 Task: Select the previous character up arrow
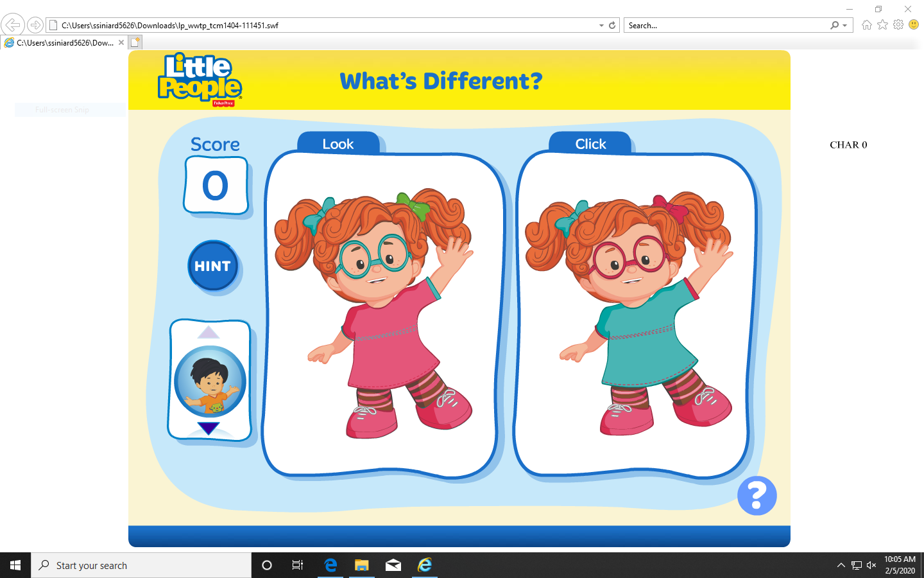click(209, 331)
